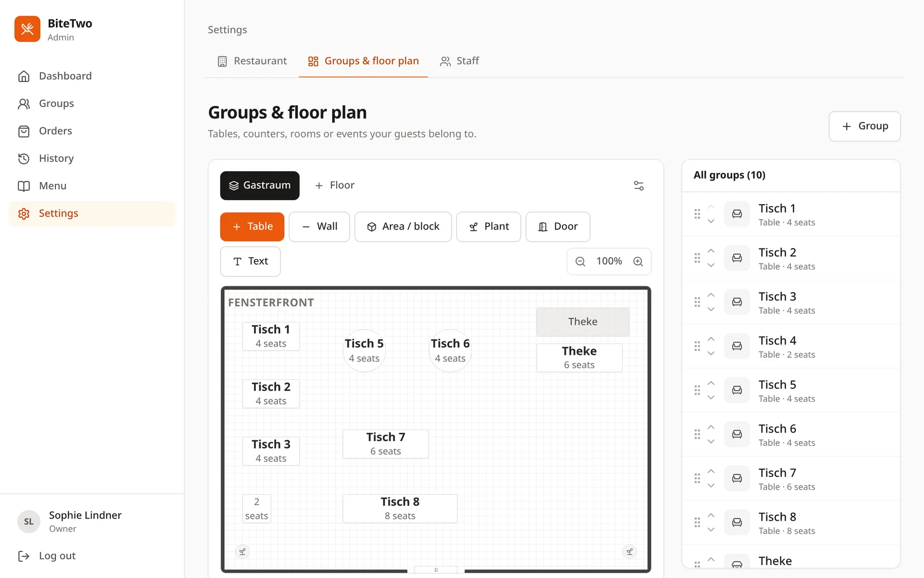The width and height of the screenshot is (924, 578).
Task: Add a Wall element
Action: pyautogui.click(x=319, y=227)
